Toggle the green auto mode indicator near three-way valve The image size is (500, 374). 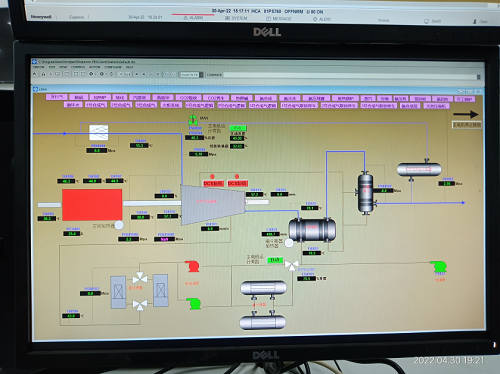coord(275,260)
